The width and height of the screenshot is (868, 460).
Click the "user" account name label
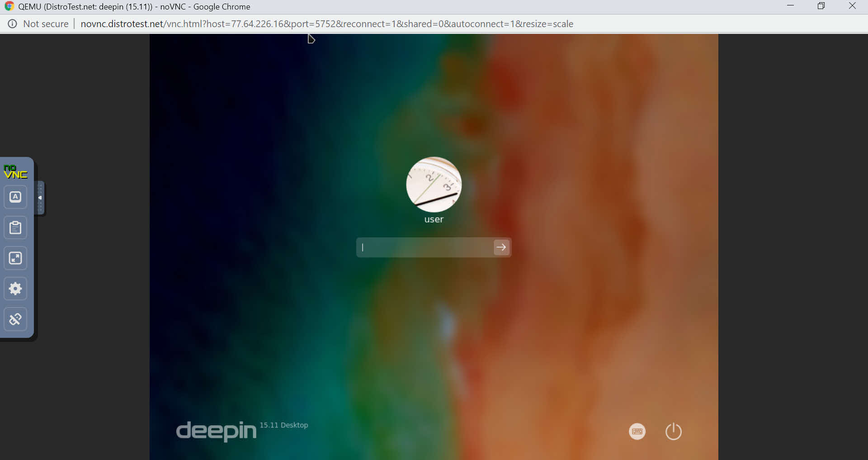click(x=434, y=219)
